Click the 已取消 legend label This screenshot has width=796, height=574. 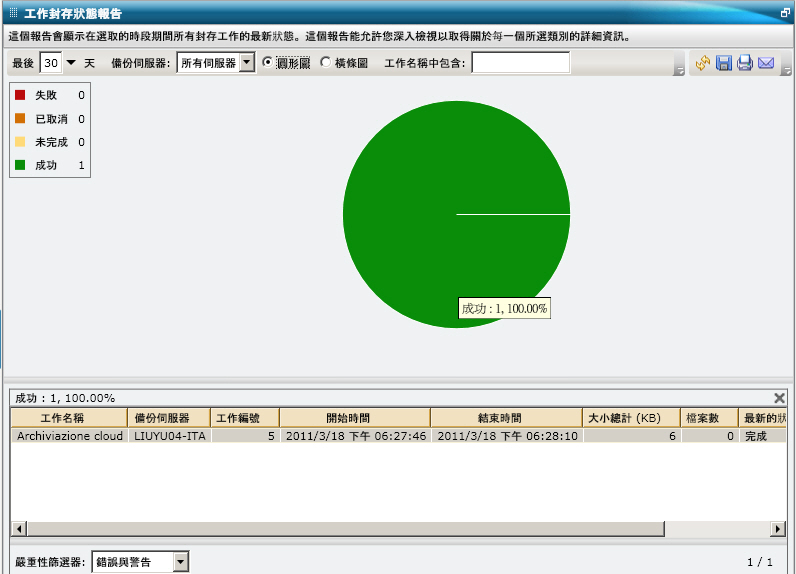tap(51, 119)
